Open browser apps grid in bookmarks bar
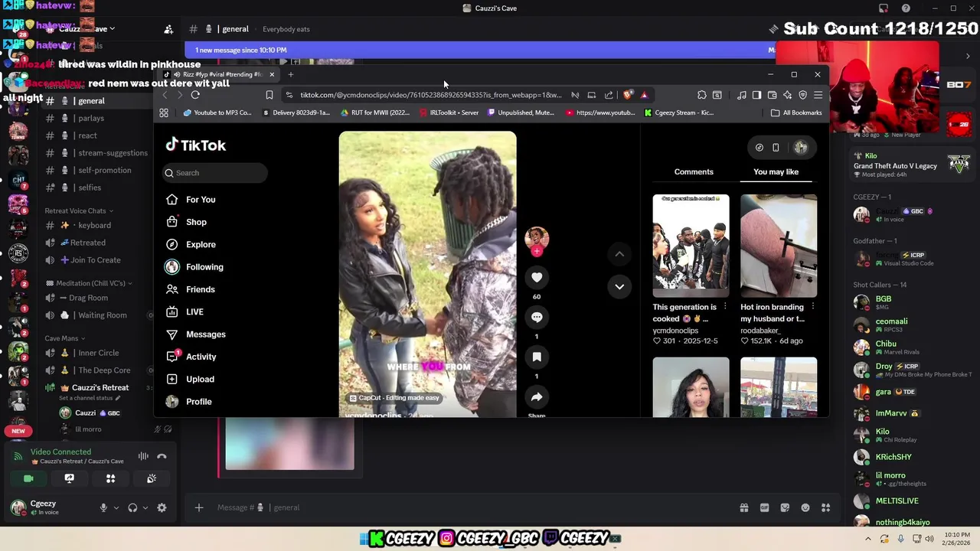 [164, 112]
